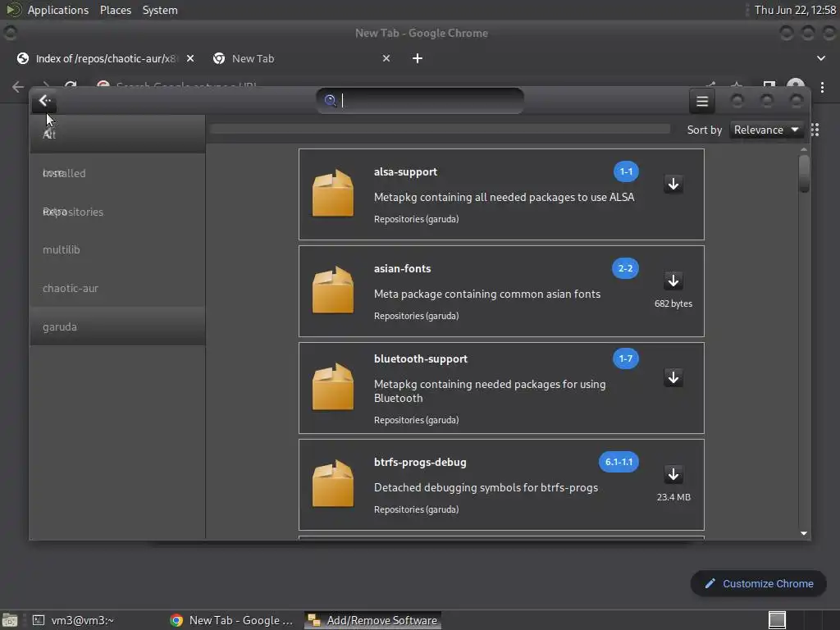Close the Index of /repos/chaotic-aur tab
The height and width of the screenshot is (630, 840).
coord(190,58)
